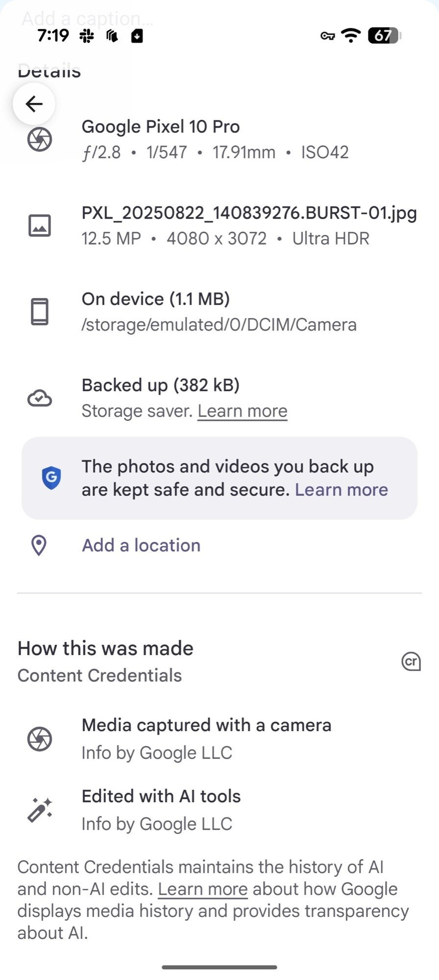Tap the location pin icon

(39, 545)
